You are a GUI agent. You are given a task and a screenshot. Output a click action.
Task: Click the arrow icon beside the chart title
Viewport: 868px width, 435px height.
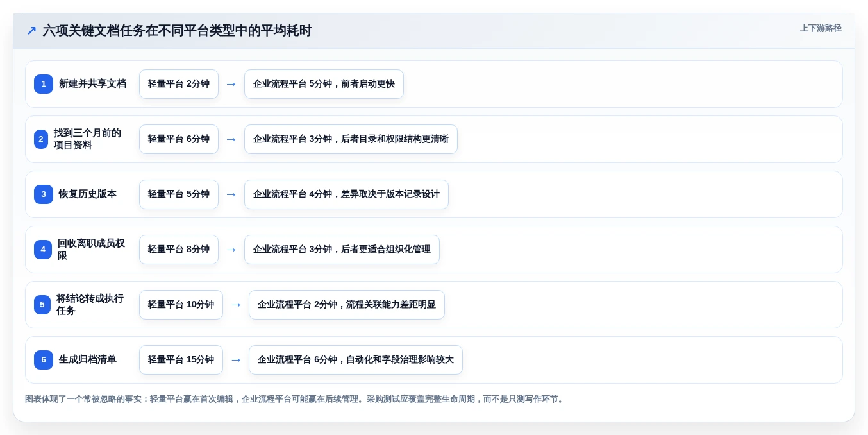click(x=31, y=30)
